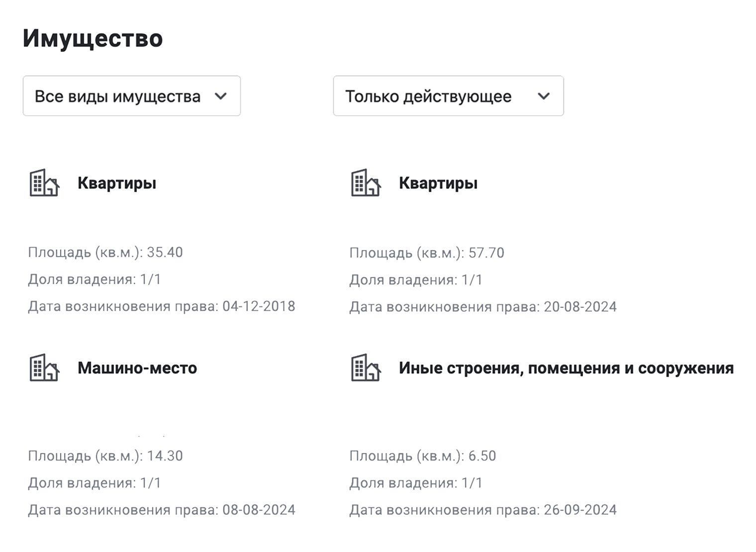Select the 'Квартиры' title above area 57.70
Screen dimensions: 756x552
click(438, 184)
